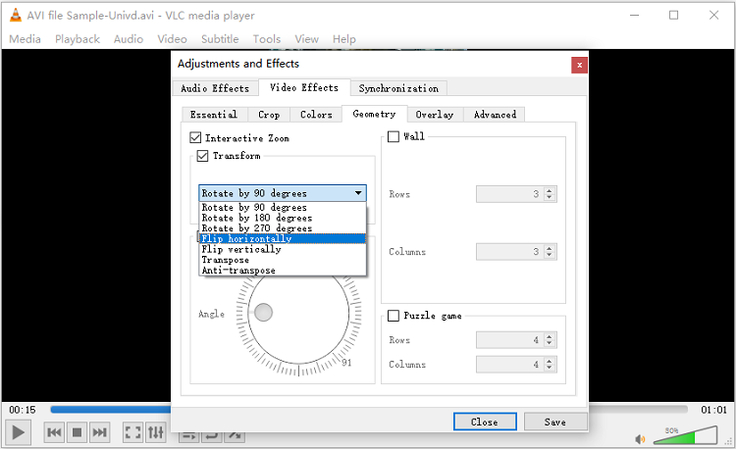
Task: Adjust the volume slider
Action: (685, 434)
